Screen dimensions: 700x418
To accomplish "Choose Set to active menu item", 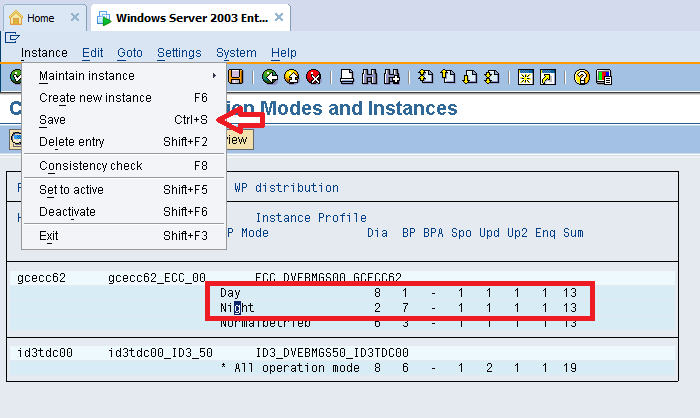I will pos(124,190).
